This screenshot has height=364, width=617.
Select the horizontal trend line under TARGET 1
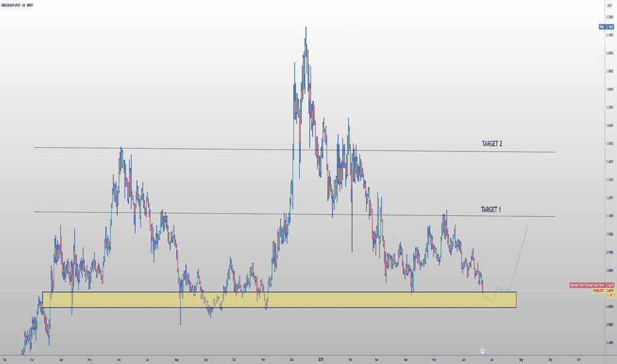pos(295,214)
